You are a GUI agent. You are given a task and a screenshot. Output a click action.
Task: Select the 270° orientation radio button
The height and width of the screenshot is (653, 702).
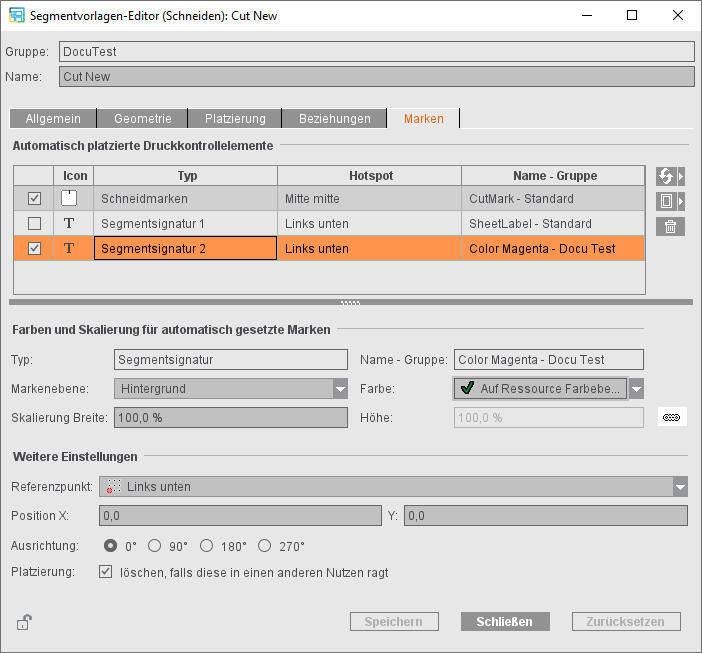pyautogui.click(x=265, y=546)
